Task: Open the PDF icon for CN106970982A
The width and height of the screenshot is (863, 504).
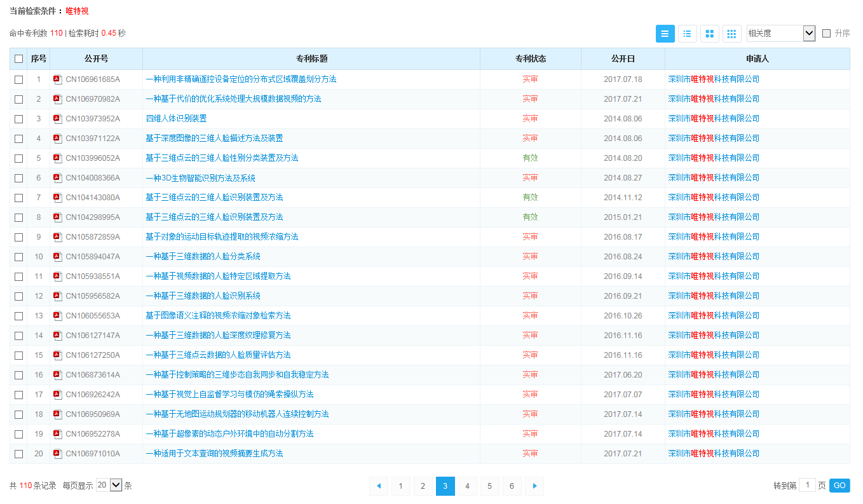Action: tap(58, 99)
